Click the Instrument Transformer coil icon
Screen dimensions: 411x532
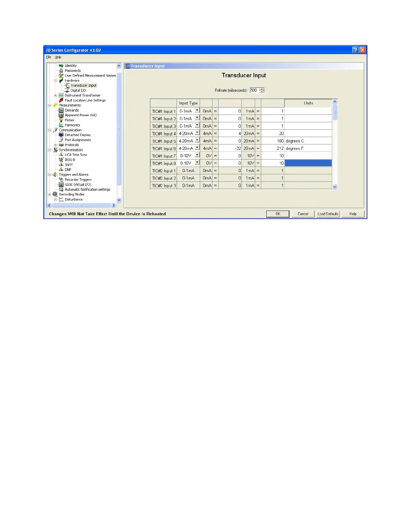pos(61,95)
